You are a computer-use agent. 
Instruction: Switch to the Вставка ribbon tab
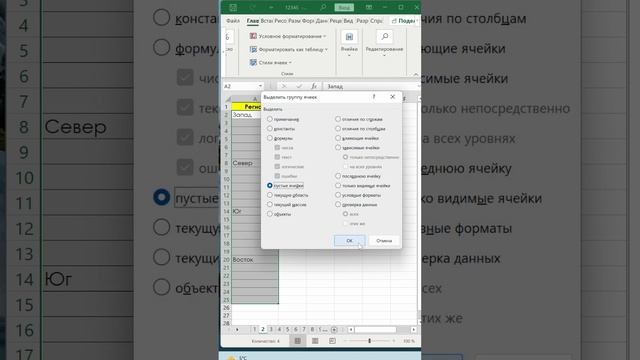[x=267, y=20]
